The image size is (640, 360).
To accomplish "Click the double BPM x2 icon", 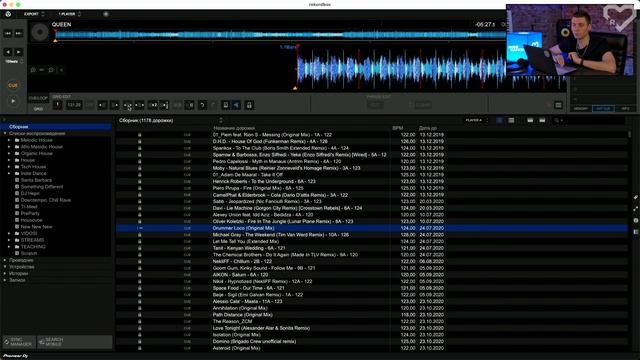I will [153, 105].
